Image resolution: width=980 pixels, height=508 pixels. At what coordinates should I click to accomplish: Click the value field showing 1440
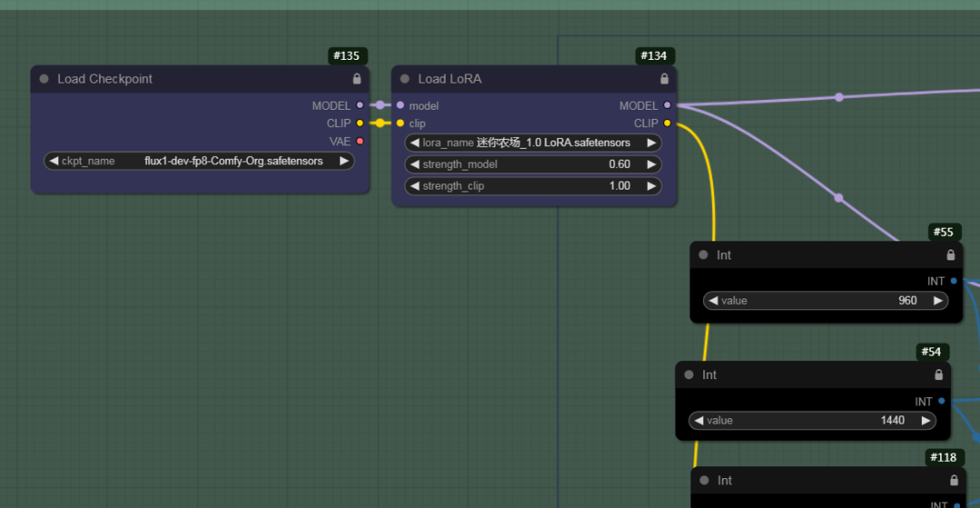point(812,421)
